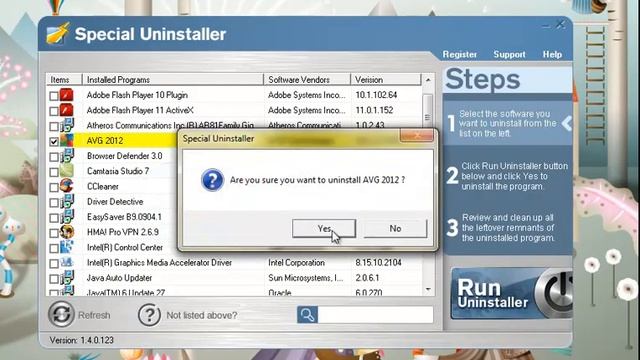This screenshot has width=640, height=360.
Task: Click version 10.1.102.64 cell
Action: 376,95
